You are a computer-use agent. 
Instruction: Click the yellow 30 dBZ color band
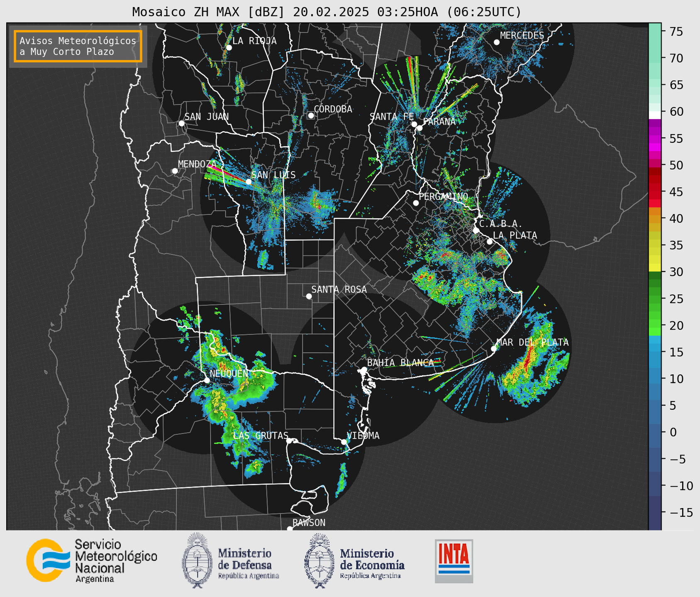(x=655, y=267)
